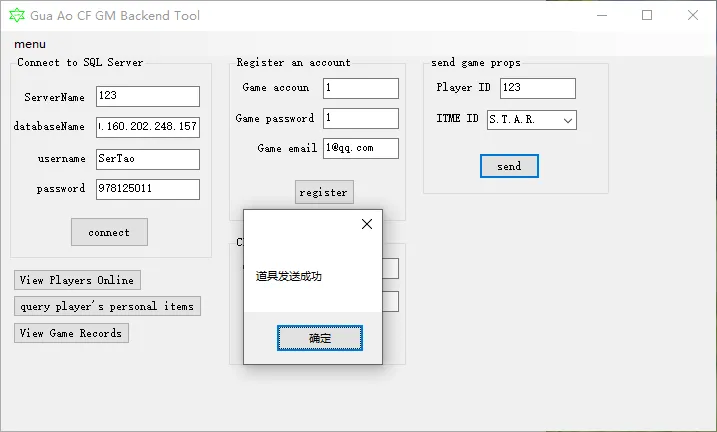Click the Player ID input field

click(x=537, y=88)
